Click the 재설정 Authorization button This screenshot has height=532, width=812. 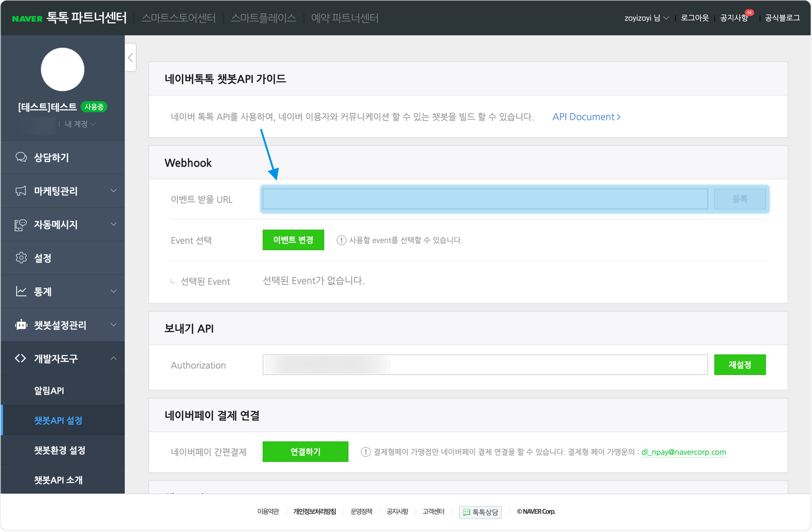coord(740,365)
